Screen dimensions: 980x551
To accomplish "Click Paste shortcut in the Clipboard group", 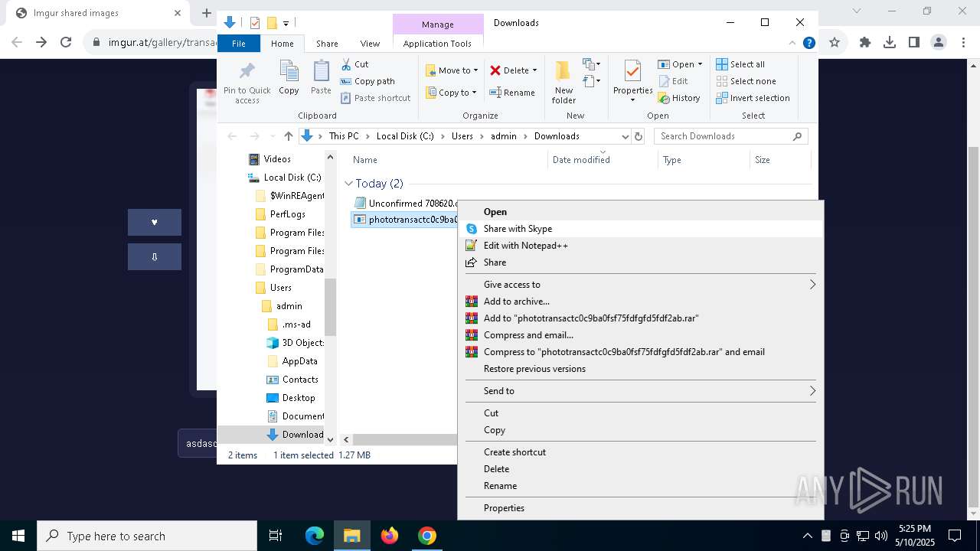I will point(375,98).
